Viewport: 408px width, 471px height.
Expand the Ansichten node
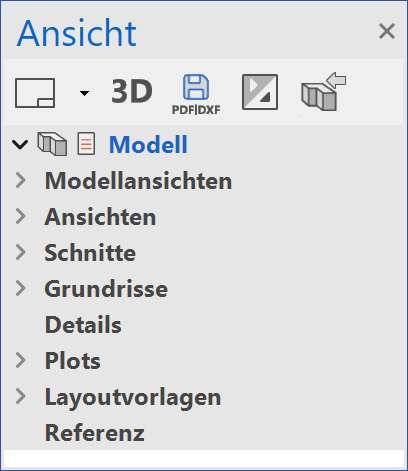21,216
